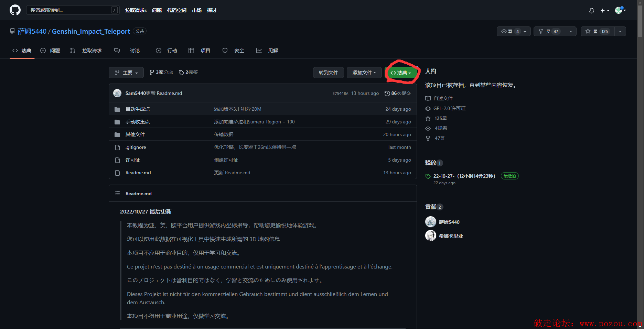Screen dimensions: 644x329
Task: Open 探讨 in the top navigation
Action: (212, 10)
